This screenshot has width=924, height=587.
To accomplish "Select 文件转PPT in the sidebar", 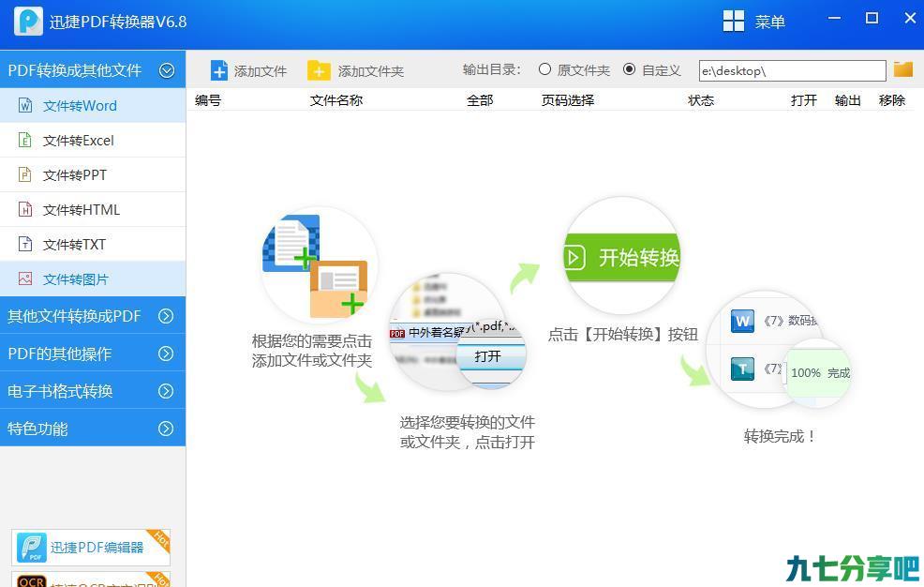I will click(x=93, y=175).
